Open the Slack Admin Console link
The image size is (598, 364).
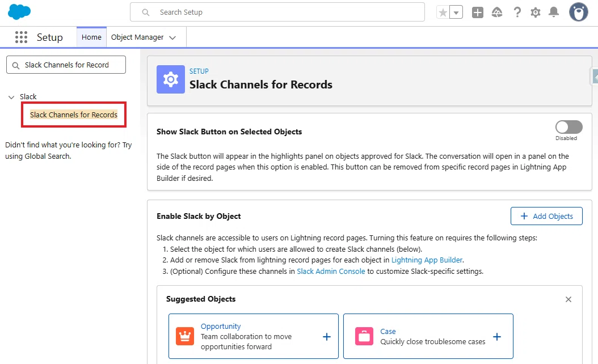(331, 272)
